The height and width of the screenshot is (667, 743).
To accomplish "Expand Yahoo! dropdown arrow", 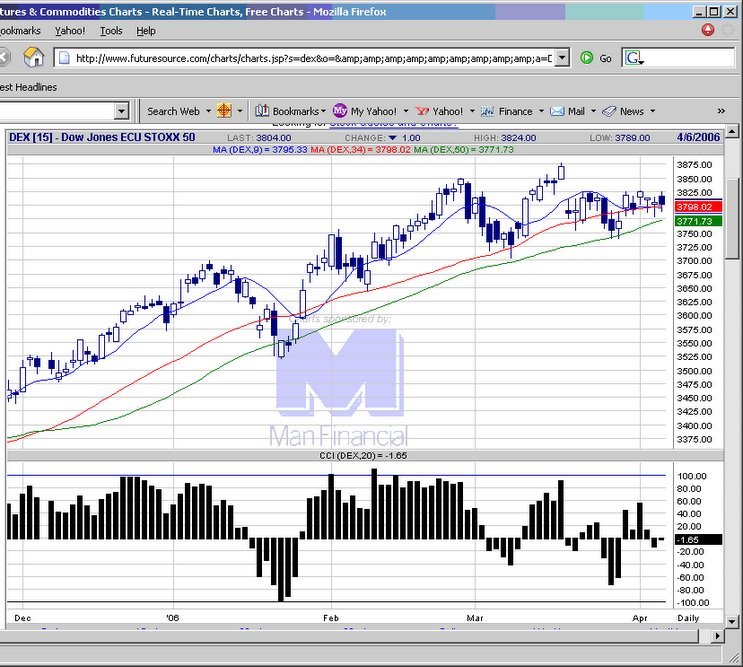I will [x=472, y=111].
